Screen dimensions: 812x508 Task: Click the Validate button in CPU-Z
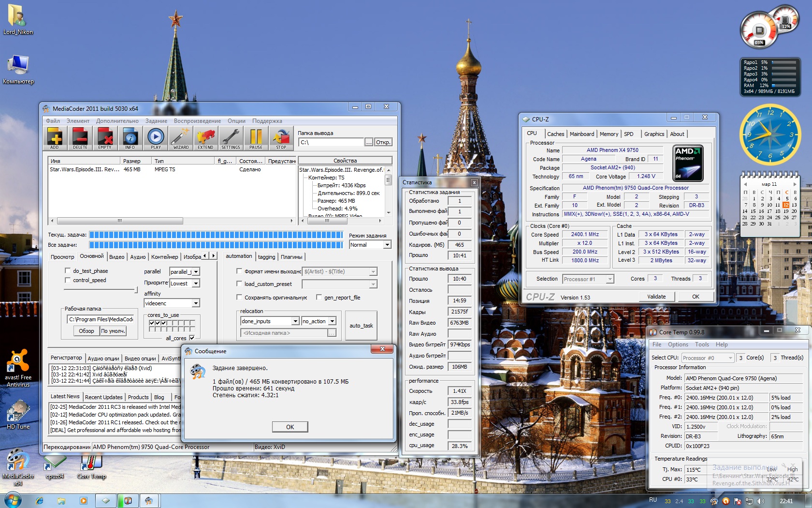pos(656,297)
